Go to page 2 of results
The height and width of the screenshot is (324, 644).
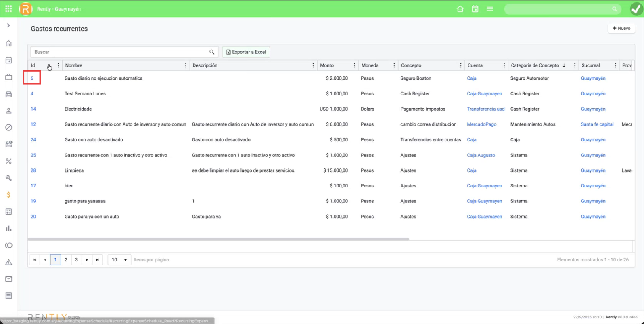coord(66,260)
